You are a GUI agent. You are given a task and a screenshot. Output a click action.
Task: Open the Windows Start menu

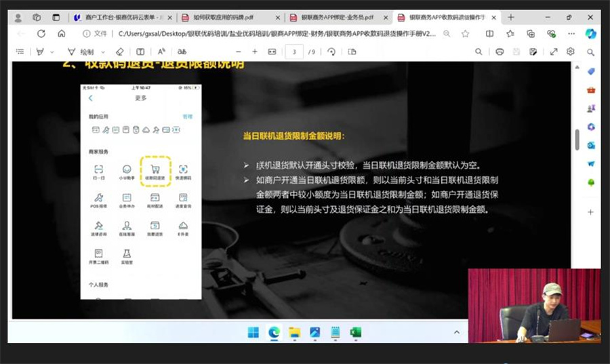point(253,333)
